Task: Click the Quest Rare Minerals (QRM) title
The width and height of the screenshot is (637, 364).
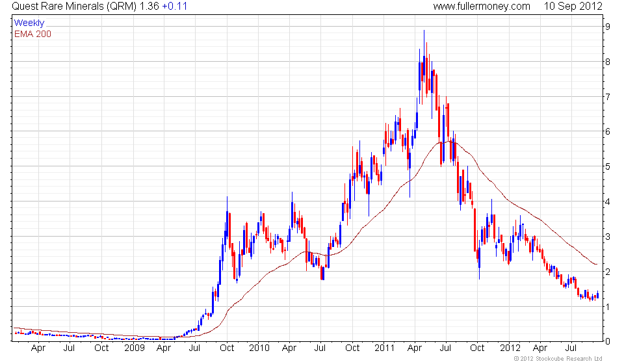Action: click(x=74, y=6)
